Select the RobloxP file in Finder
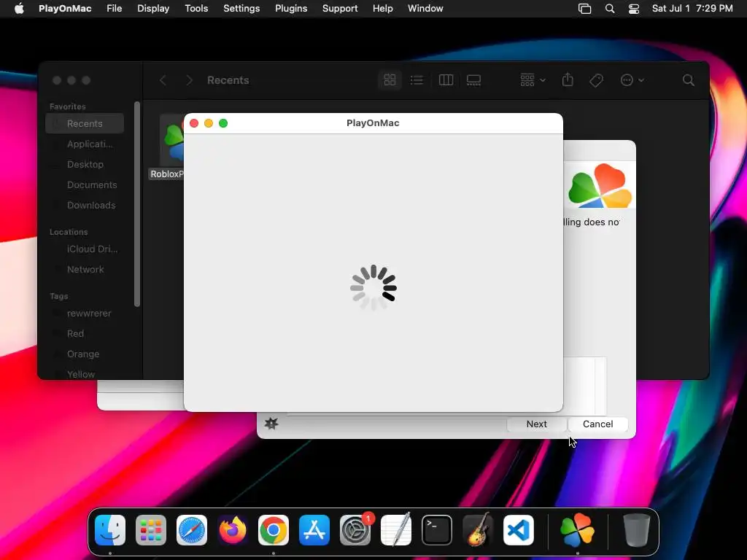Image resolution: width=747 pixels, height=560 pixels. [167, 147]
